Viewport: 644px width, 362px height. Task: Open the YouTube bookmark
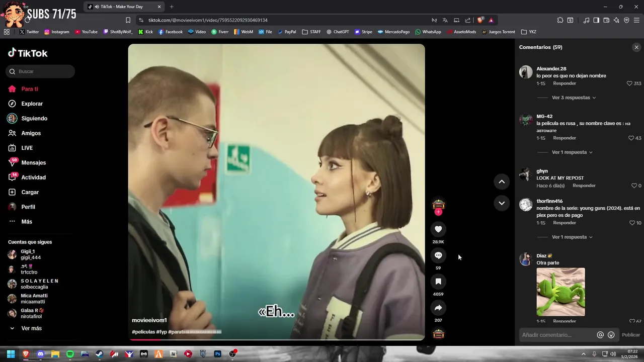86,32
